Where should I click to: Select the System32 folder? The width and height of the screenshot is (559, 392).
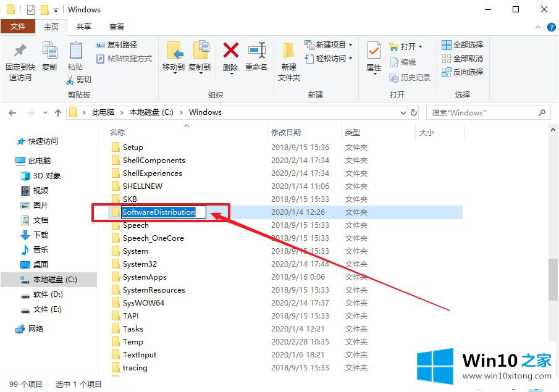click(140, 264)
